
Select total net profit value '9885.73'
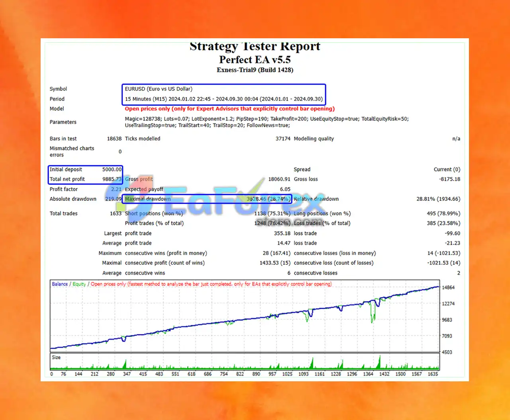[112, 179]
